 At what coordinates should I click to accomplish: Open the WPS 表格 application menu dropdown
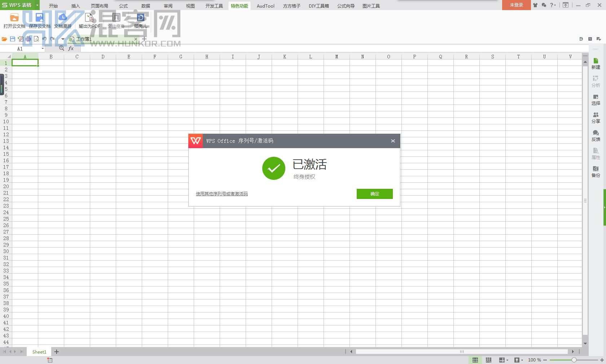pos(37,5)
